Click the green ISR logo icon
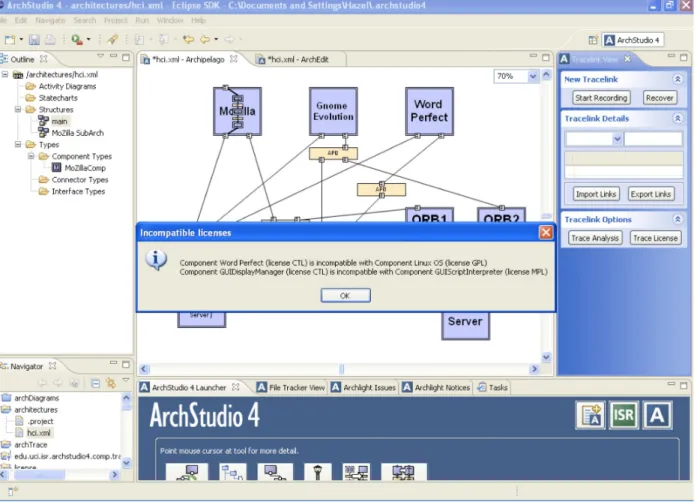Image resolution: width=697 pixels, height=502 pixels. (x=624, y=415)
